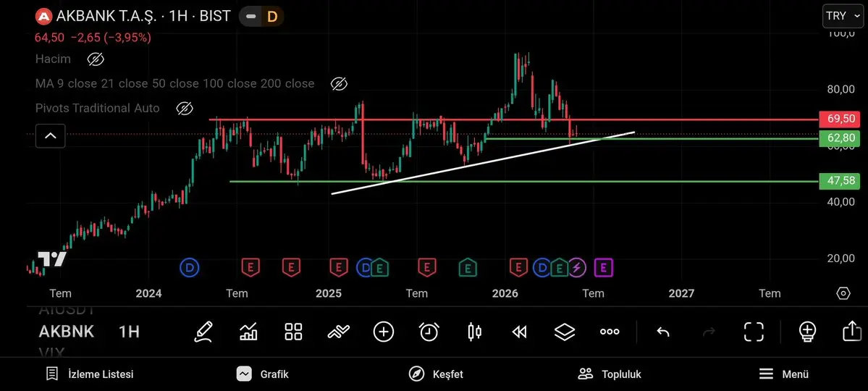Switch to the Topluluk tab
Screen dimensions: 868x391
click(610, 374)
